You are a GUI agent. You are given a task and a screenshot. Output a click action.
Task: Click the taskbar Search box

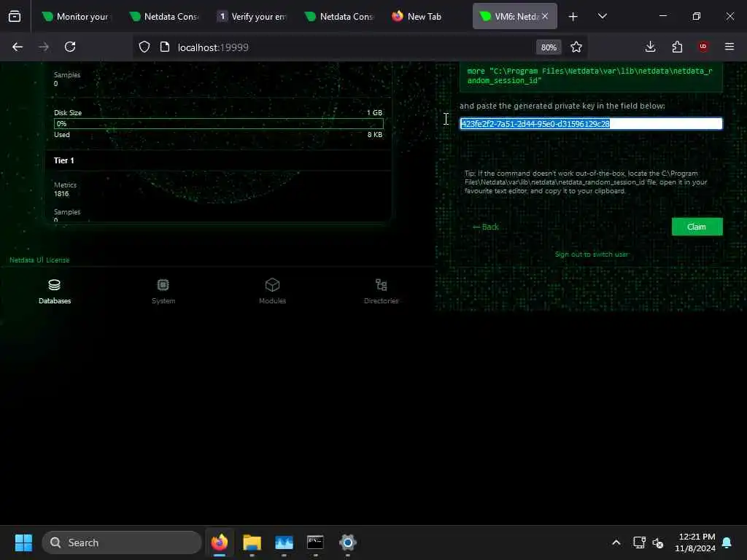coord(122,542)
